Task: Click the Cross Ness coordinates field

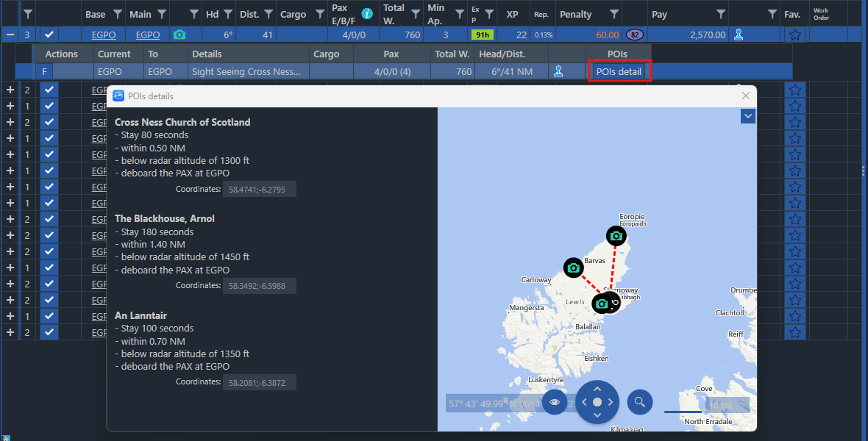Action: click(259, 190)
